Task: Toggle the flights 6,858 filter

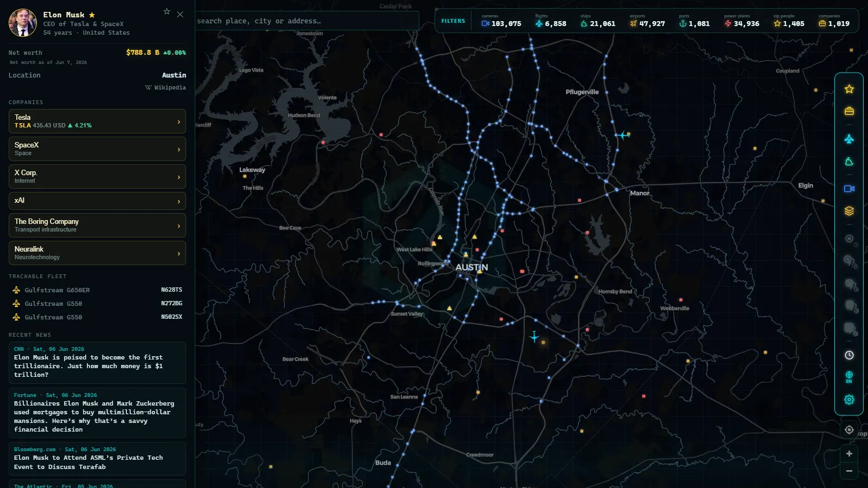Action: (x=551, y=21)
